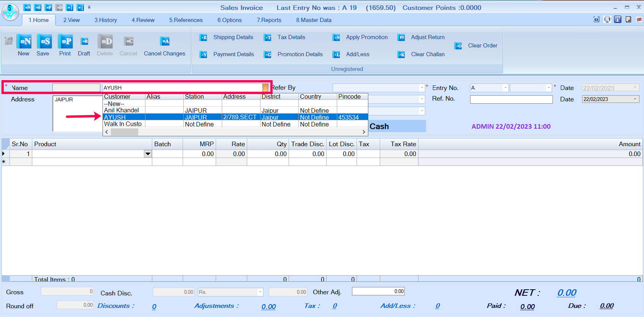Click Due 0.00 value link
Viewport: 644px width, 317px height.
pyautogui.click(x=607, y=306)
